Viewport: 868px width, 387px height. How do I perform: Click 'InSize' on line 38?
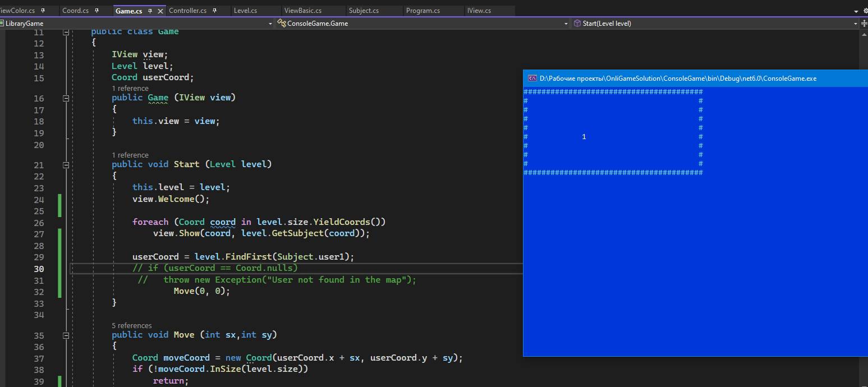click(x=225, y=369)
